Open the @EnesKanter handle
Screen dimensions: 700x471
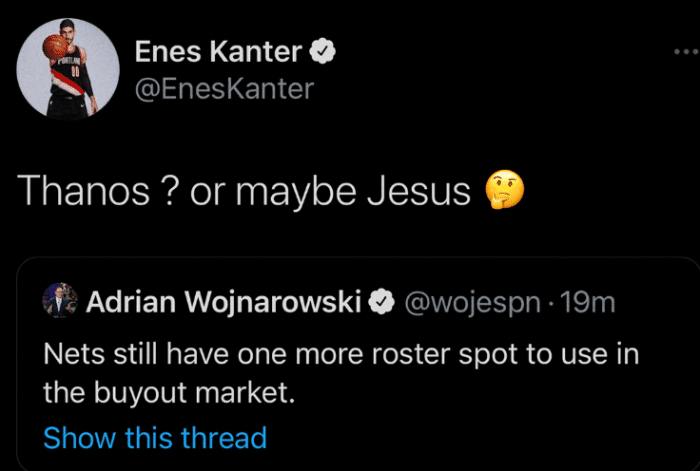pos(223,89)
